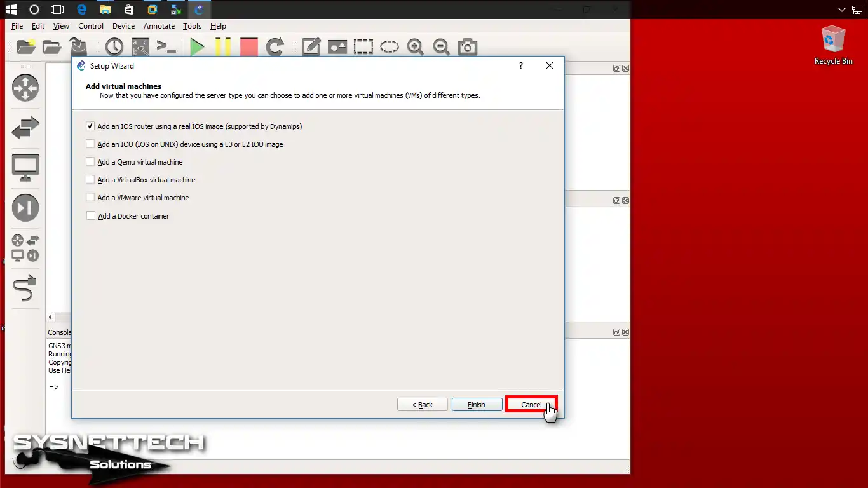
Task: Open the Help menu
Action: (x=218, y=26)
